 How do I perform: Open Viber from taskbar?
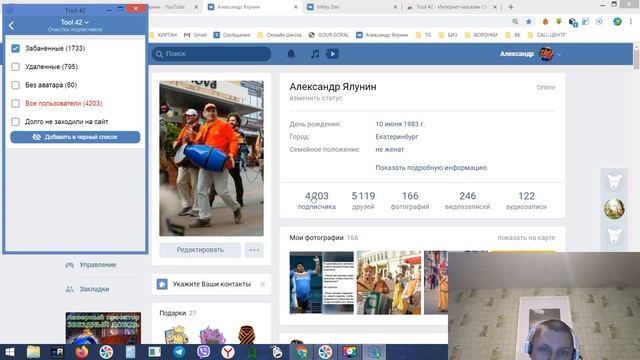coord(203,352)
